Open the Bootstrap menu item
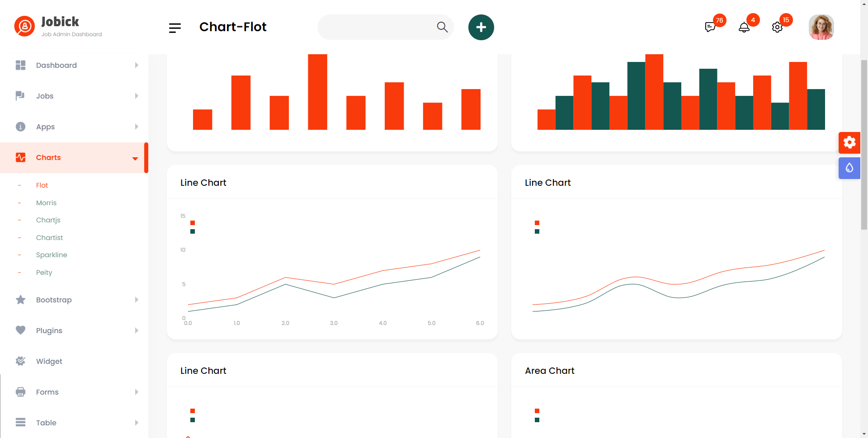Screen dimensions: 868x438 coord(74,300)
